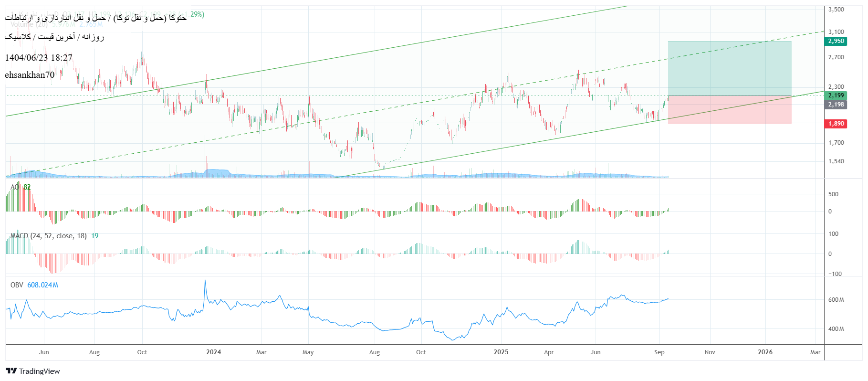Click the 3,500 level on price scale
The height and width of the screenshot is (381, 868).
[836, 10]
